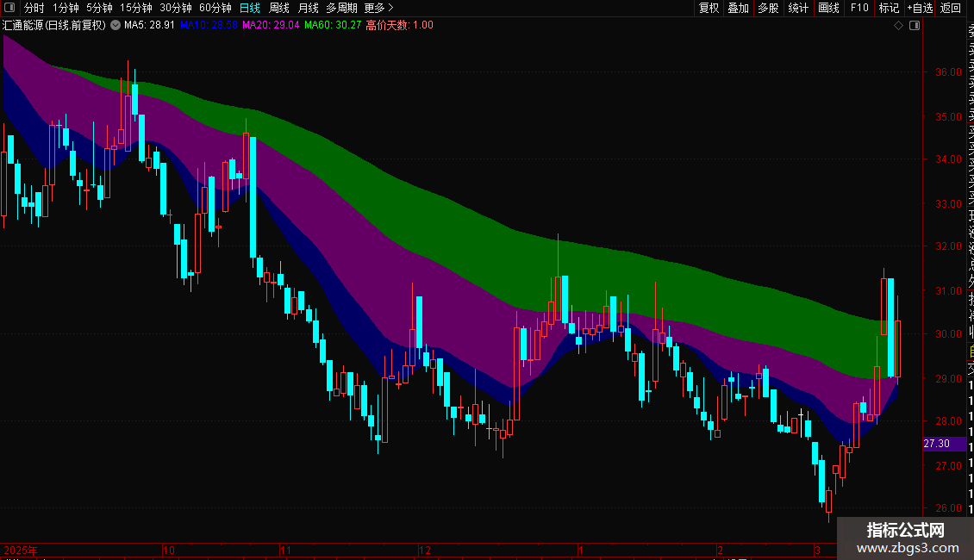Image resolution: width=974 pixels, height=560 pixels.
Task: Select the 60分钟 period tab
Action: pos(215,8)
